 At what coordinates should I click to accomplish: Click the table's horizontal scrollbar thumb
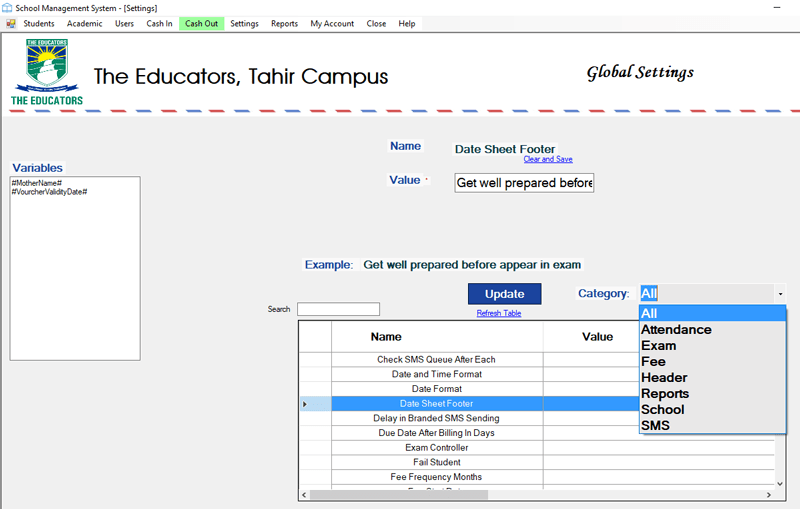398,495
